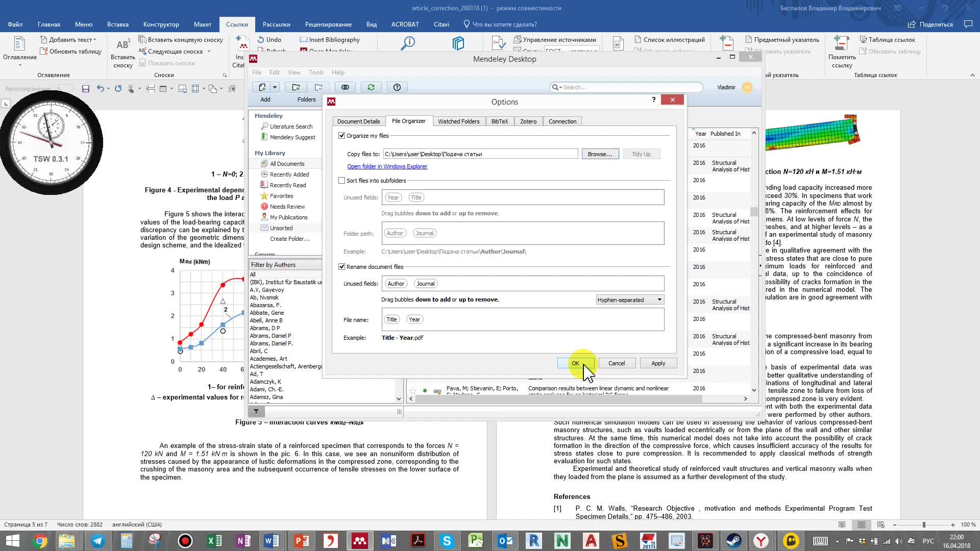
Task: Open the Add files dropdown arrow in Mendeley
Action: [x=275, y=87]
